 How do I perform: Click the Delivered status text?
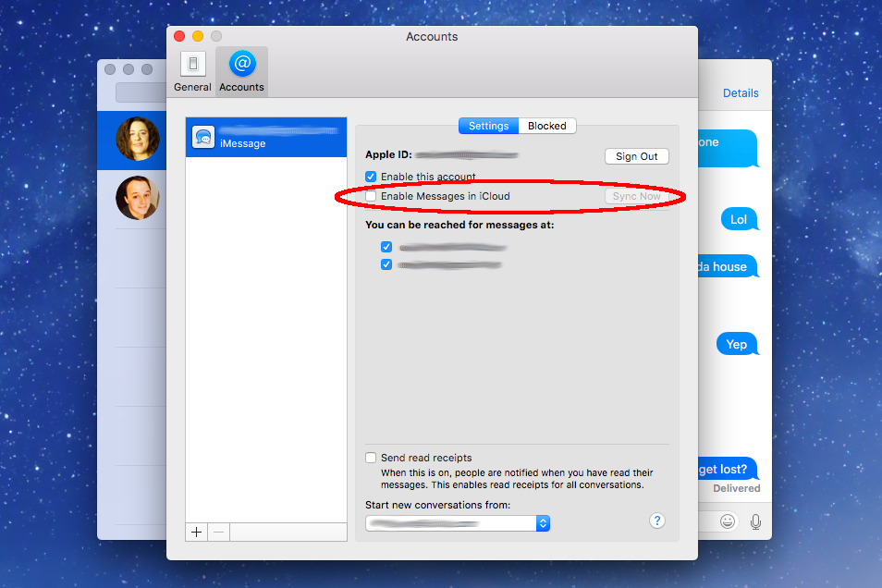pos(736,488)
